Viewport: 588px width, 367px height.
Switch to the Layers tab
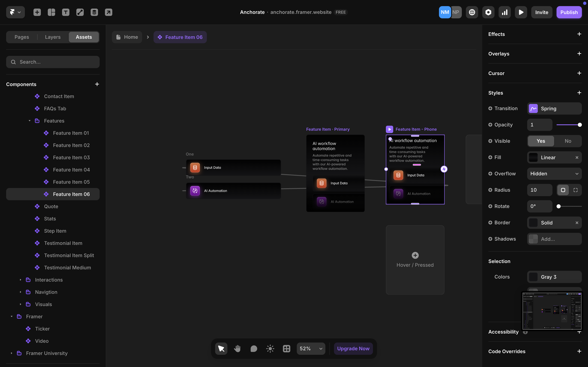52,37
